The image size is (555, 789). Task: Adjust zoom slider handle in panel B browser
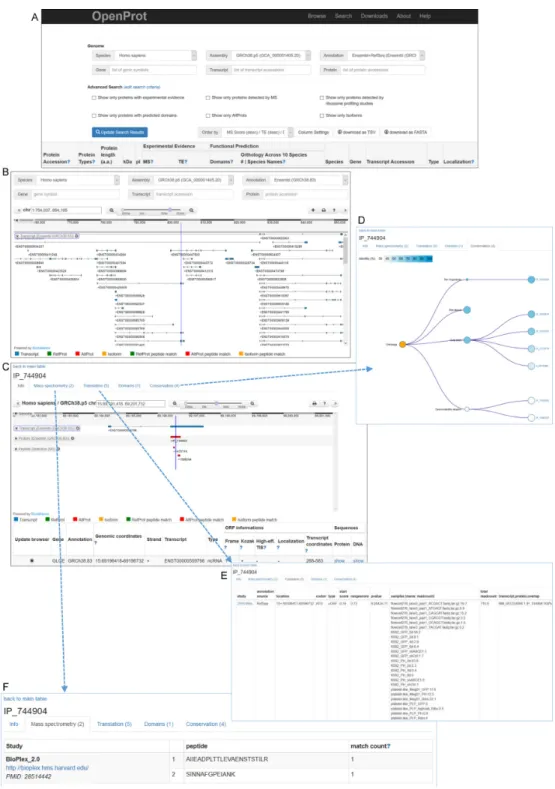170,210
